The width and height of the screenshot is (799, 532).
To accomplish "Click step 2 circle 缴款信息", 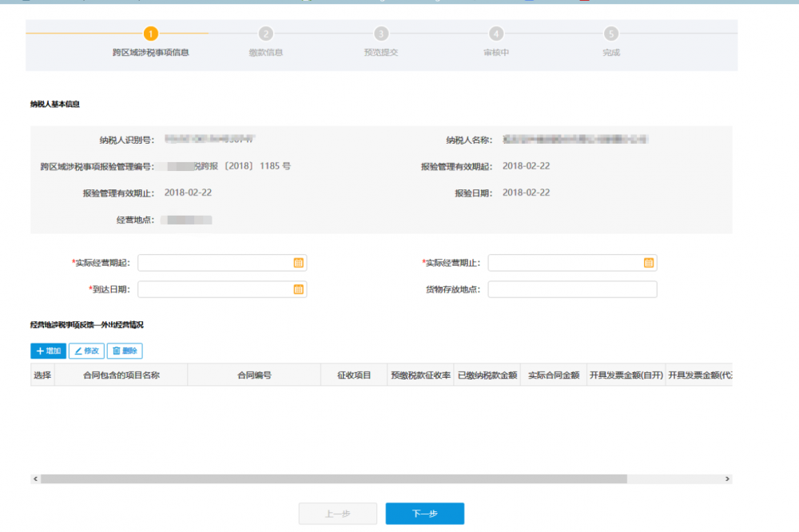I will pyautogui.click(x=266, y=34).
